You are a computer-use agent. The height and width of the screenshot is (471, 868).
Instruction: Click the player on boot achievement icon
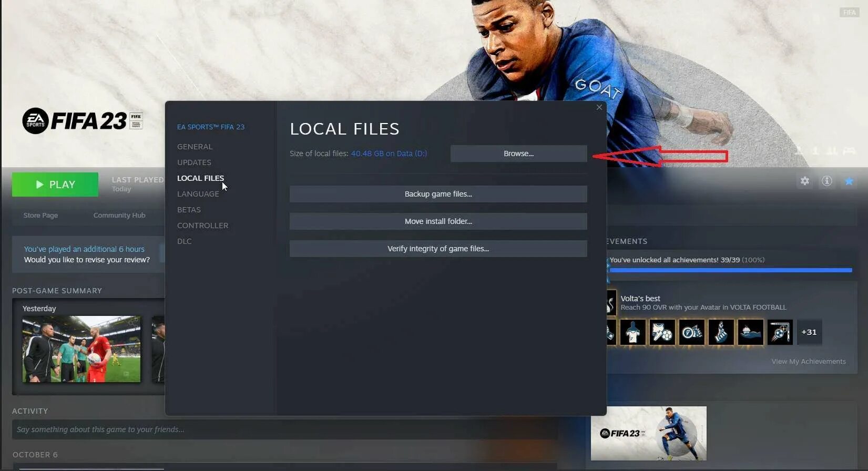point(721,332)
